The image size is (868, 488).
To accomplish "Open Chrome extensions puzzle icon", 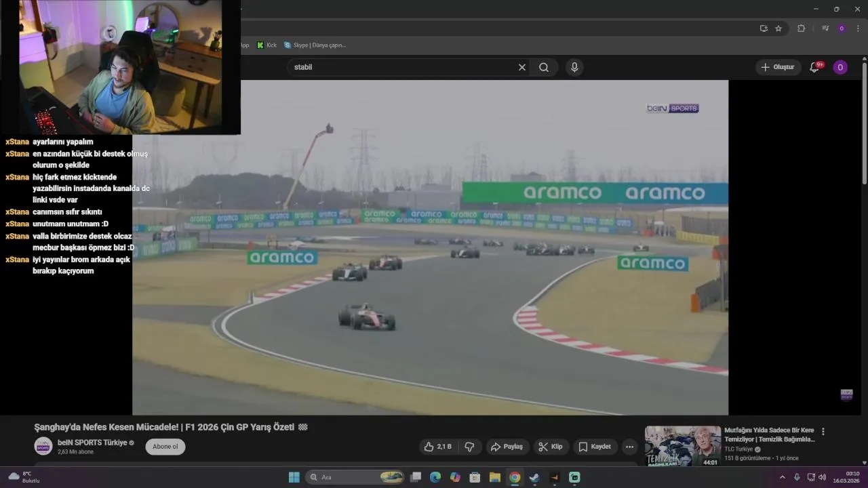I will pyautogui.click(x=801, y=28).
